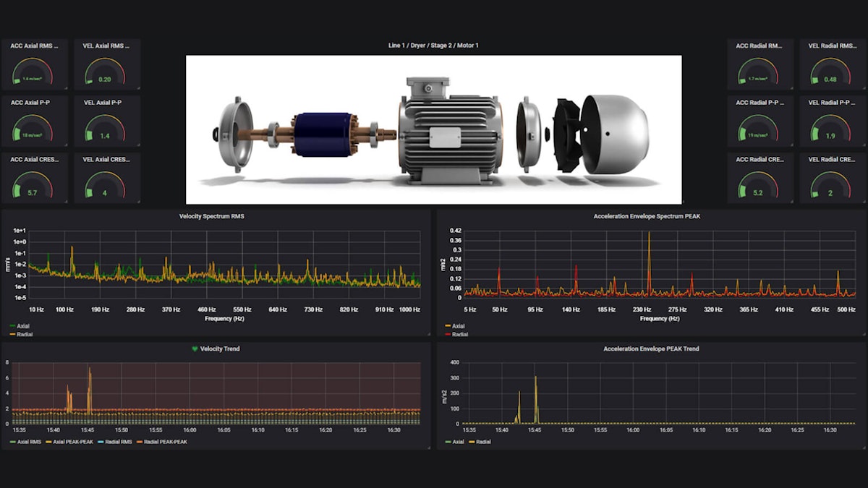Click the Line 1 / Dryer / Stage 2 / Motor 1 panel title
Viewport: 868px width, 488px height.
(433, 44)
